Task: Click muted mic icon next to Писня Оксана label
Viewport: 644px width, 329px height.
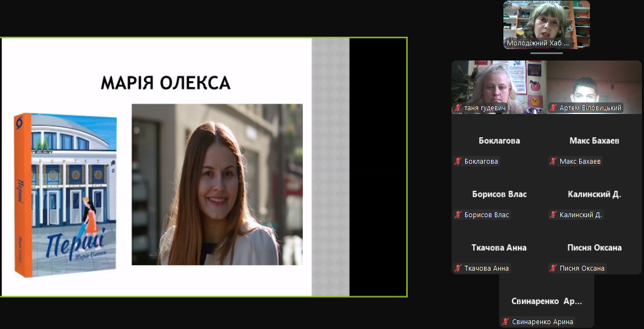Action: (x=553, y=268)
